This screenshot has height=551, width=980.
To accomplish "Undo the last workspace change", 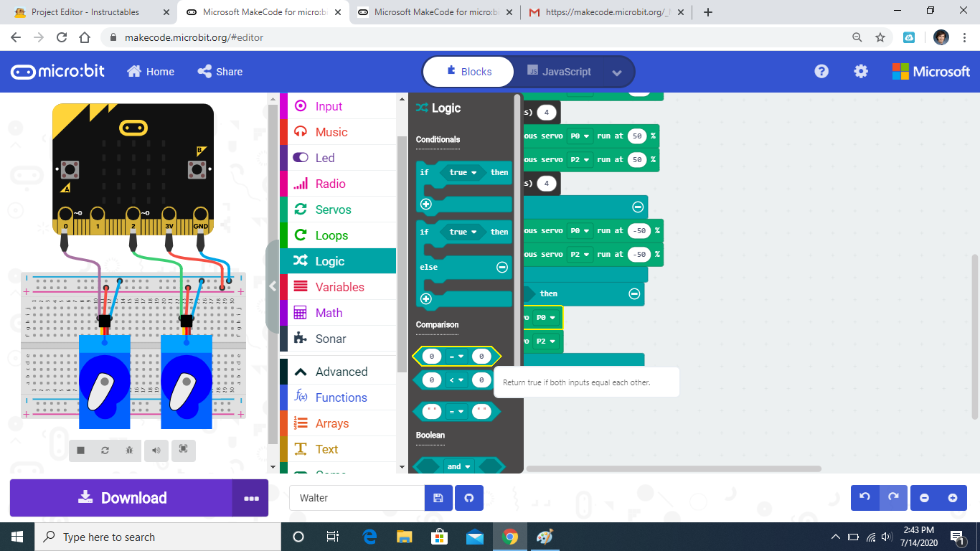I will click(865, 497).
